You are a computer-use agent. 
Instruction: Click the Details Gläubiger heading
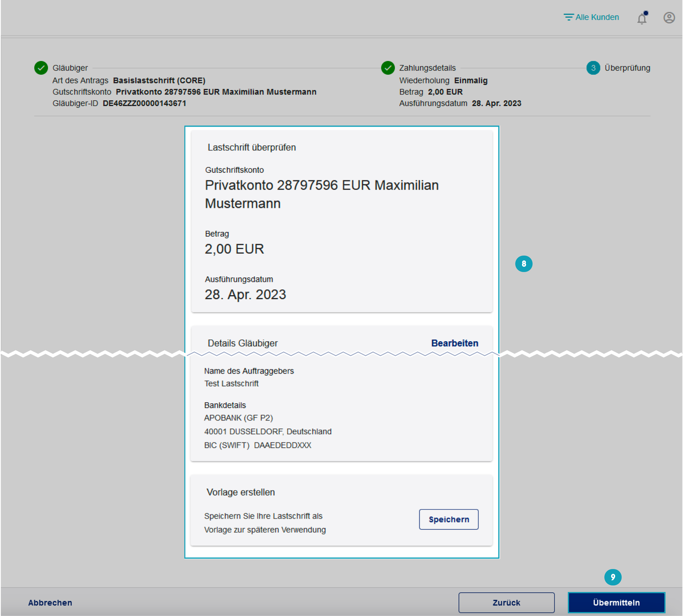[x=243, y=343]
